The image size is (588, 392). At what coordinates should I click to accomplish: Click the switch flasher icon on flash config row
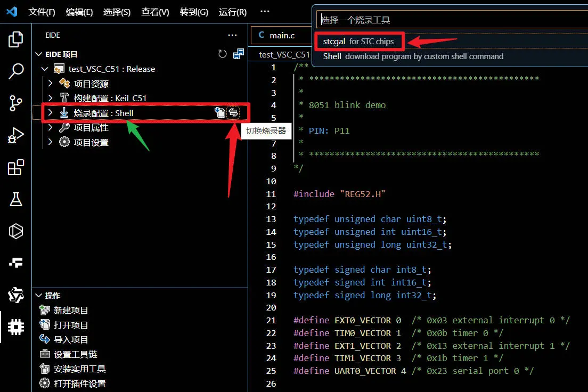pyautogui.click(x=233, y=112)
